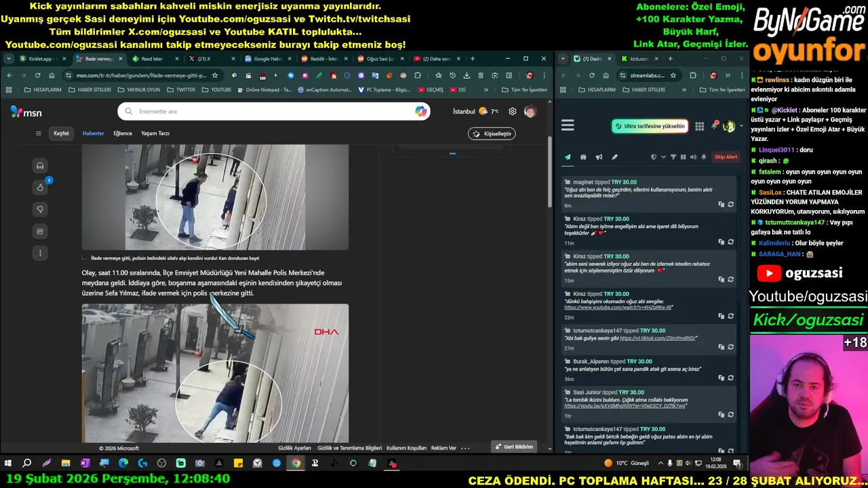This screenshot has width=868, height=488.
Task: Click the İnternette ara search field
Action: (x=274, y=111)
